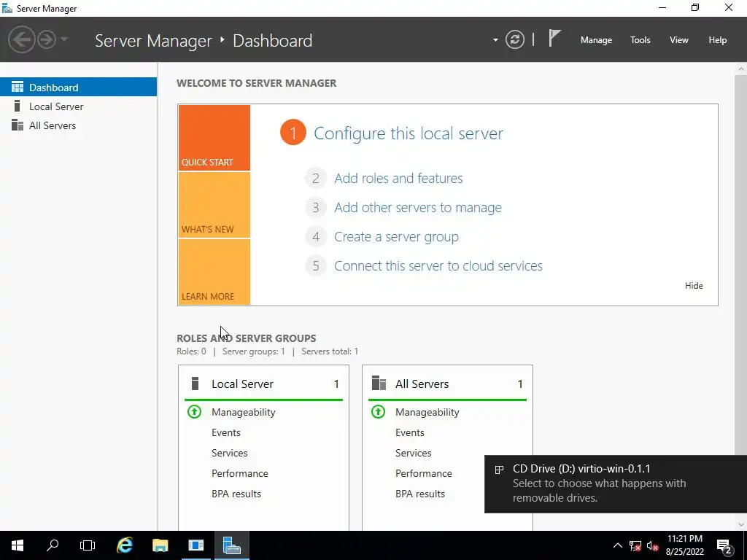Open the Action Center notifications icon
The image size is (747, 560).
pyautogui.click(x=724, y=545)
